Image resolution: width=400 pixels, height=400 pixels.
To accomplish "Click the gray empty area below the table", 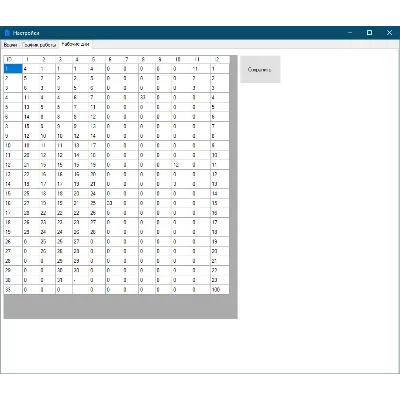I will coord(120,307).
